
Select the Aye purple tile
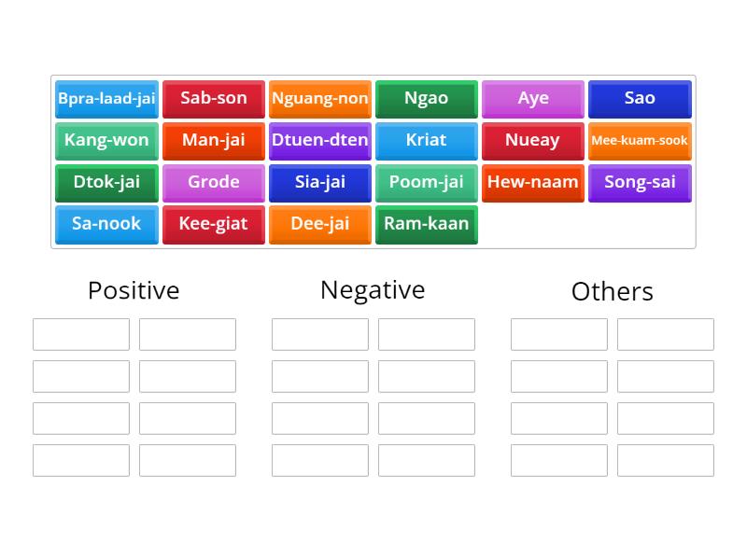[x=532, y=99]
